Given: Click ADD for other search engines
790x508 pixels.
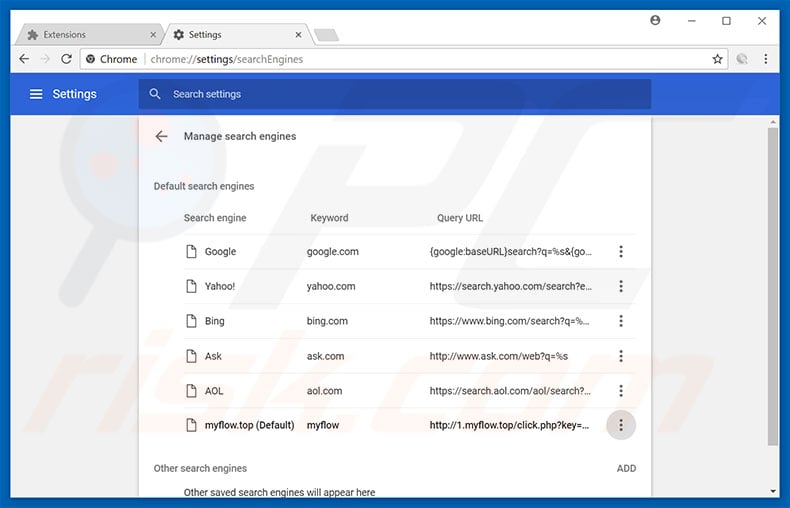Looking at the screenshot, I should click(x=626, y=469).
